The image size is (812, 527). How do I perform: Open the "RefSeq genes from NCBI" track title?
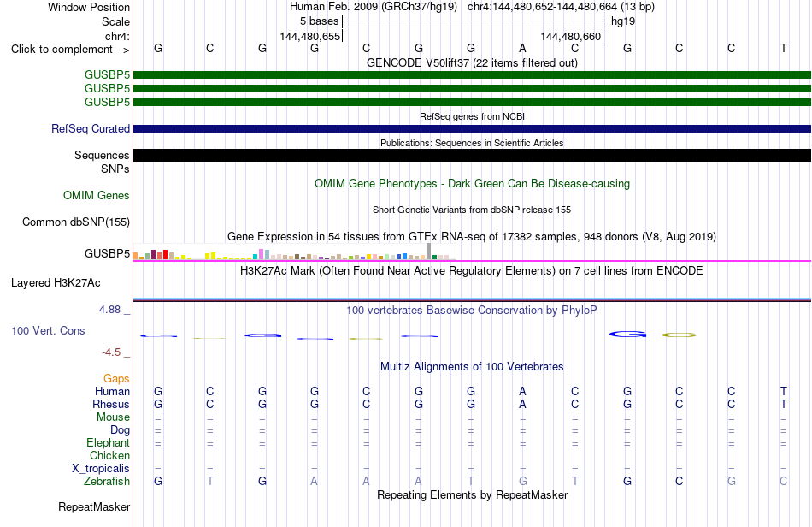tap(472, 116)
